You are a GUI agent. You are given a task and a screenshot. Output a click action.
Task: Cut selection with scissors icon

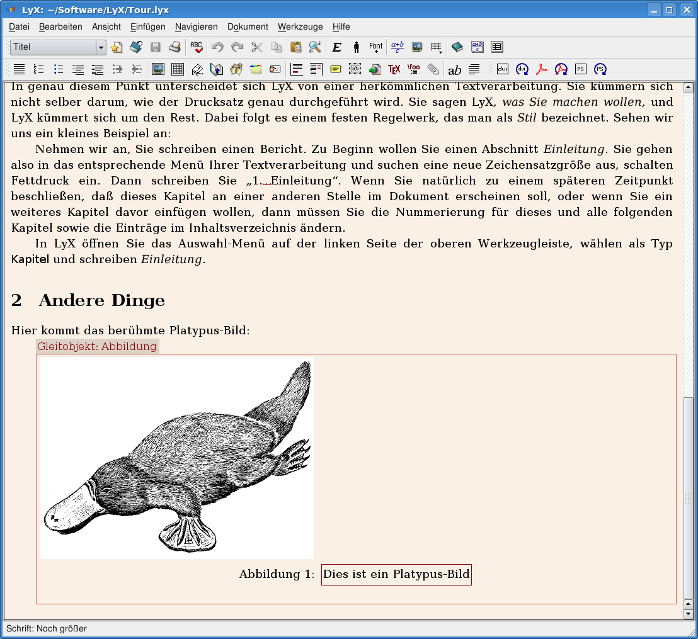(256, 47)
